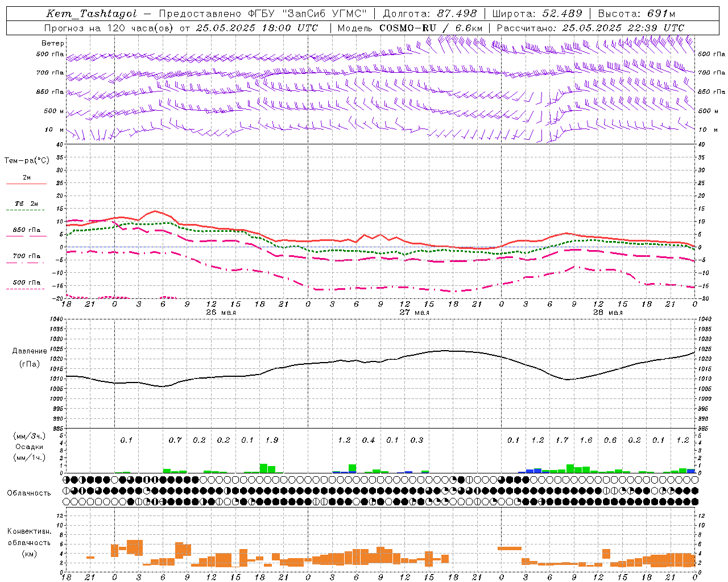Click the green dashed Td 2м legend line sample

tap(26, 210)
